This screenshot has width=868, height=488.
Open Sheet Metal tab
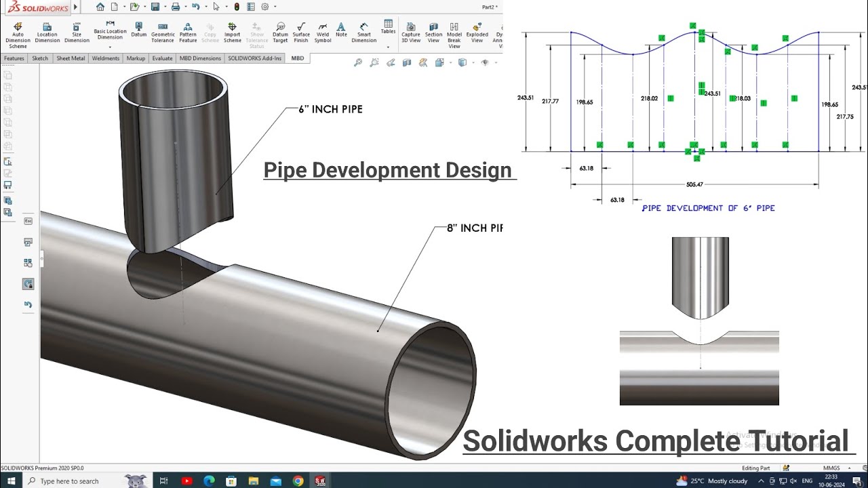(71, 58)
